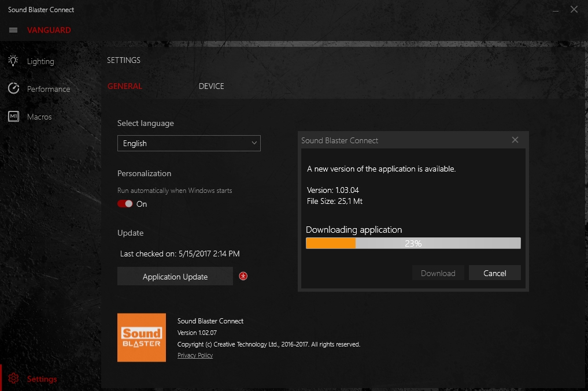The width and height of the screenshot is (588, 391).
Task: Open the Settings section label
Action: pos(42,379)
